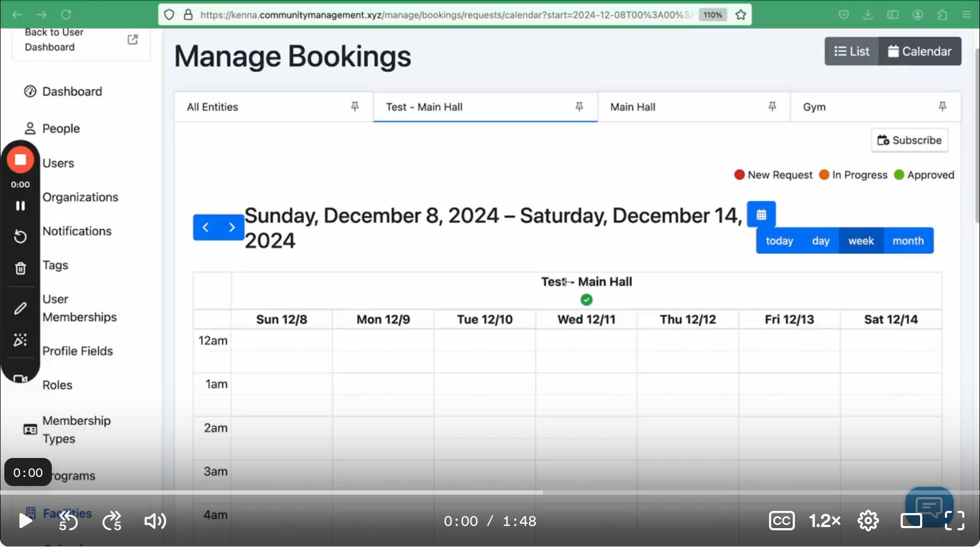Open the browser account profile icon

tap(917, 15)
